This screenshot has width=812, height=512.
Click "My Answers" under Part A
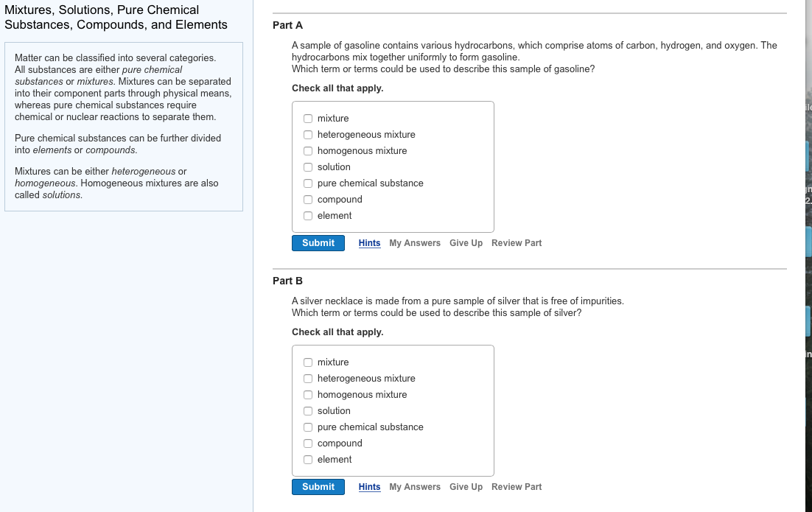(x=414, y=242)
